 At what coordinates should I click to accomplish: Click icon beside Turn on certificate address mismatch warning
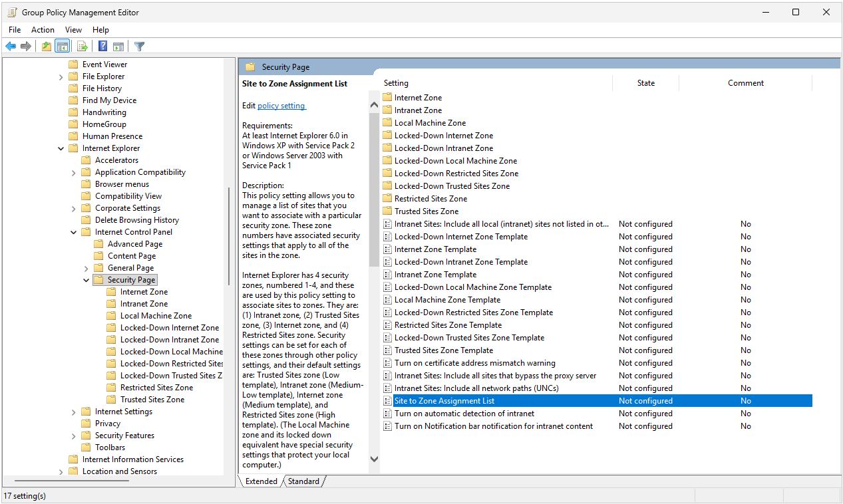388,363
